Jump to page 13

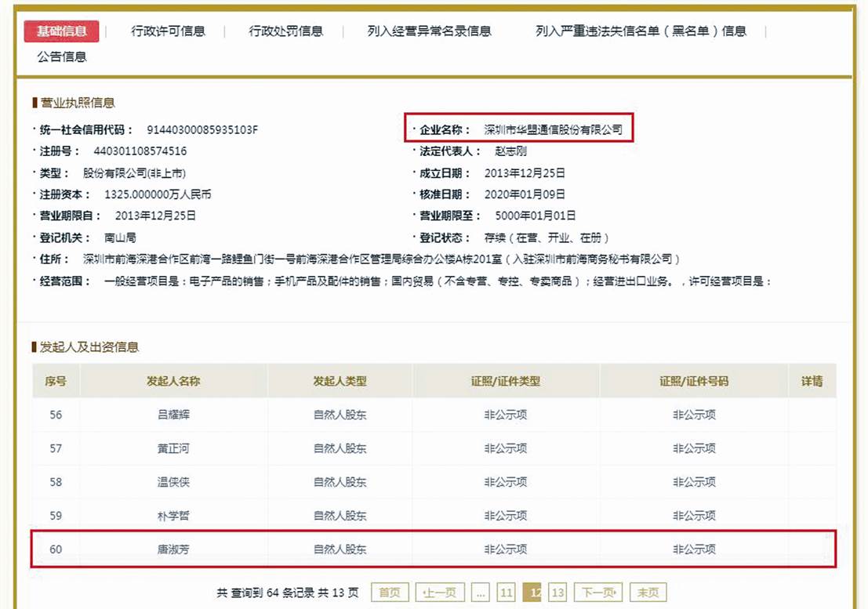pos(557,593)
